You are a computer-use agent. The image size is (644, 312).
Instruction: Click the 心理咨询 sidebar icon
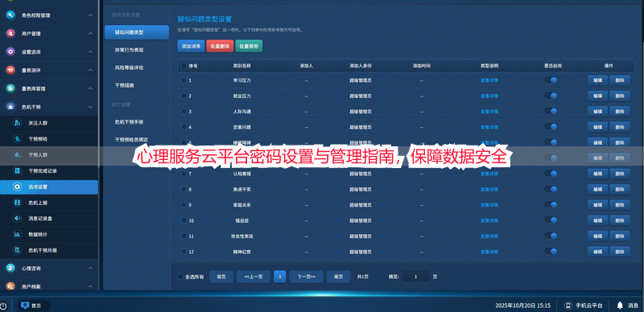click(10, 268)
